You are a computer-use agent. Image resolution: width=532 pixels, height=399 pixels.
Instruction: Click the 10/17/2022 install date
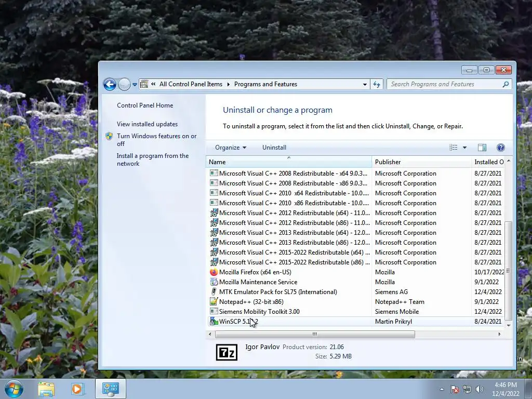tap(489, 272)
